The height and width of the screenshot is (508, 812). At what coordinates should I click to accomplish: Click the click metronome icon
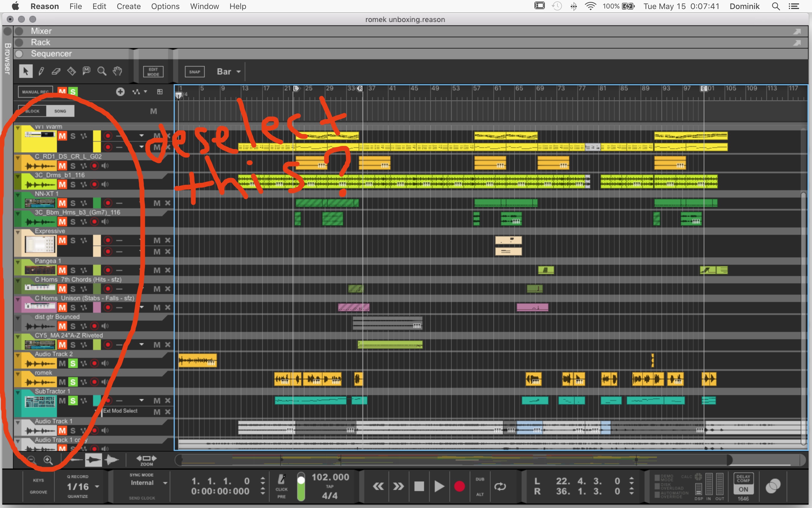pos(281,479)
